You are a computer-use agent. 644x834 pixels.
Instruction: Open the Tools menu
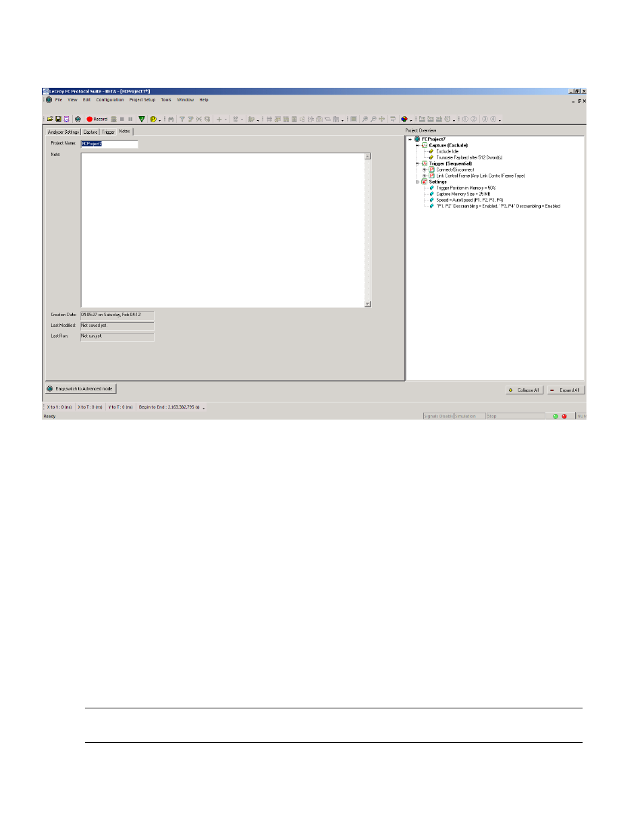tap(166, 100)
